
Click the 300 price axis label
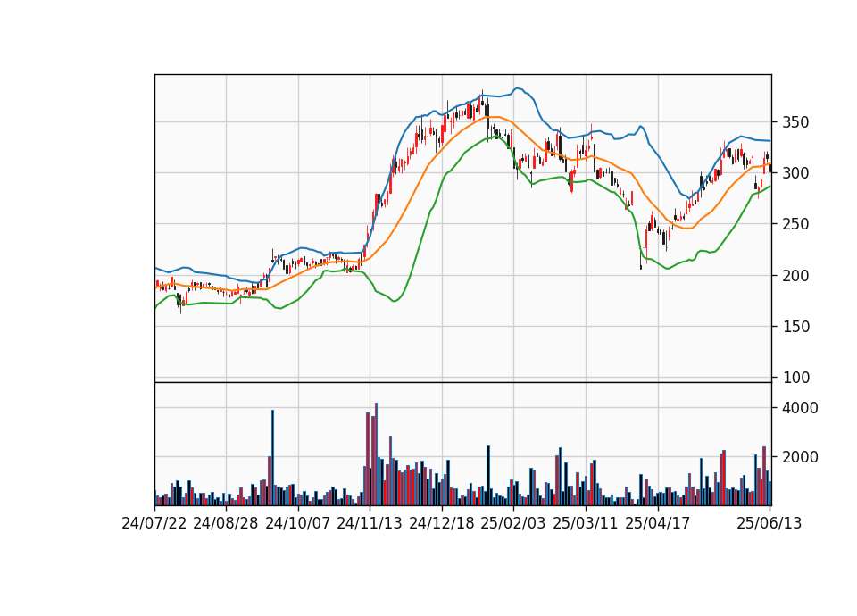click(x=795, y=173)
